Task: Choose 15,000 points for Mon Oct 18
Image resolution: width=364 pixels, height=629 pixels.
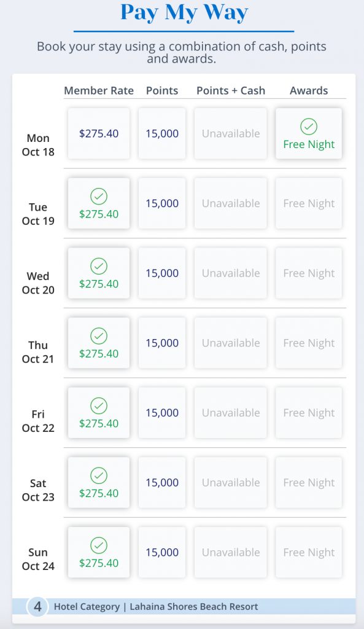Action: (x=162, y=133)
